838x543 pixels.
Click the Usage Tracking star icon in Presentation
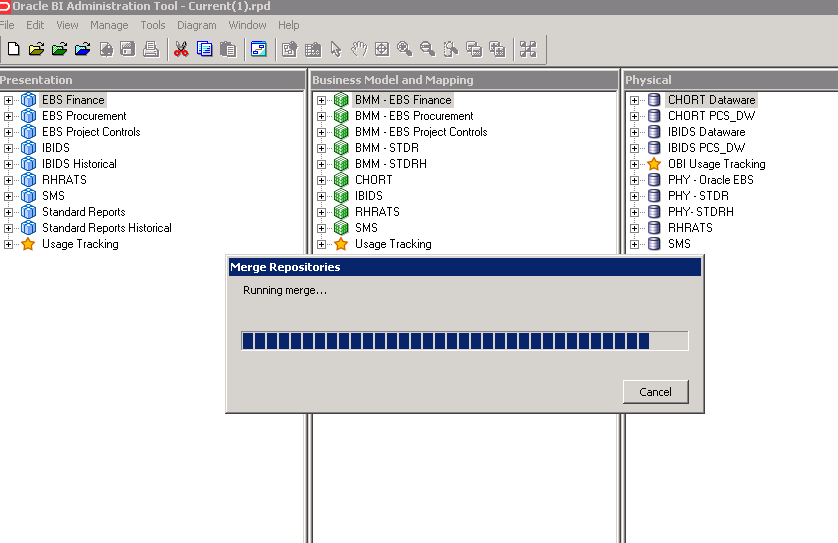pos(28,244)
